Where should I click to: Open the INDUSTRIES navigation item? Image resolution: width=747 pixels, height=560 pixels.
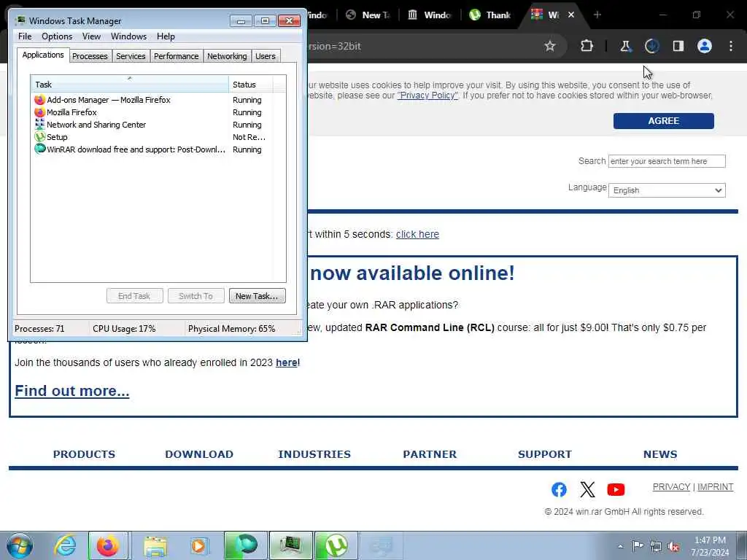(x=314, y=454)
